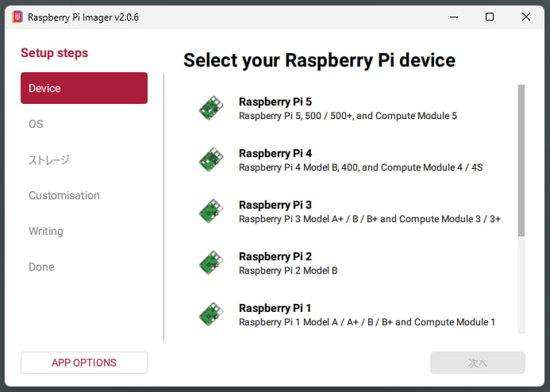Screen dimensions: 550x392
Task: Select the Done step in sidebar
Action: tap(41, 267)
